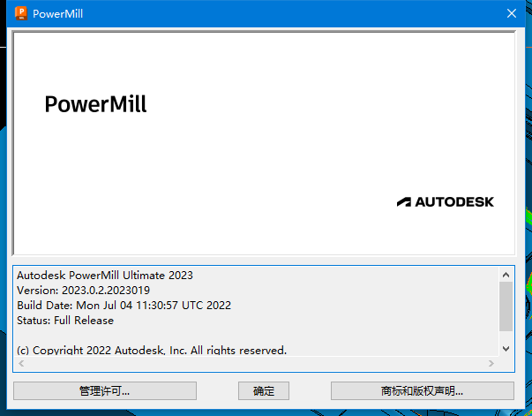Screen dimensions: 532x416
Task: Click right arrow of horizontal scrollbar
Action: tap(491, 364)
